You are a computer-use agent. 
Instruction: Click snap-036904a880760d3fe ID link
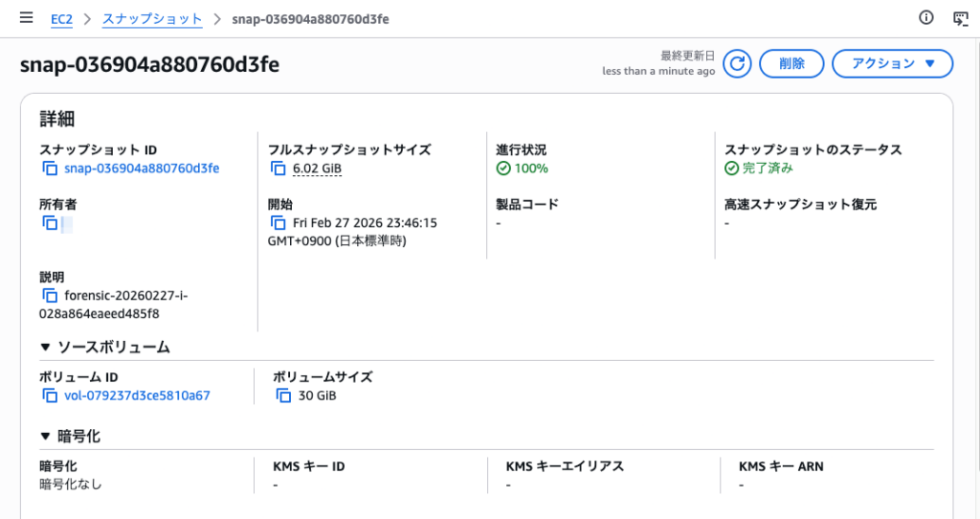point(142,169)
